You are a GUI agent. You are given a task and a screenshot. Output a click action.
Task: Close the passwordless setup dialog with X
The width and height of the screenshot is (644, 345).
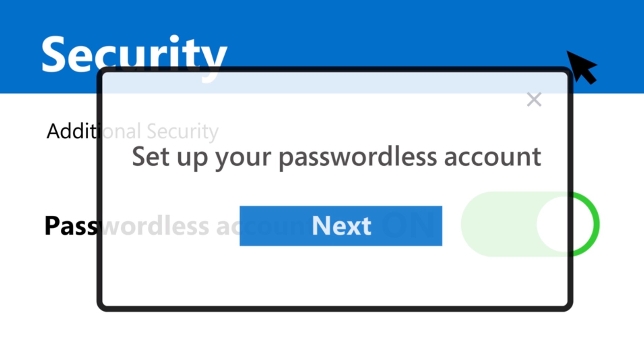click(534, 100)
